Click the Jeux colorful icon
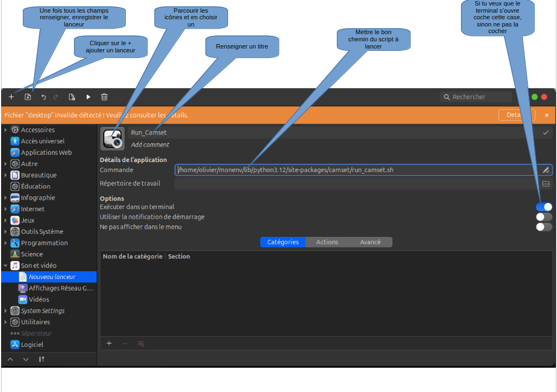The height and width of the screenshot is (392, 557). click(15, 221)
